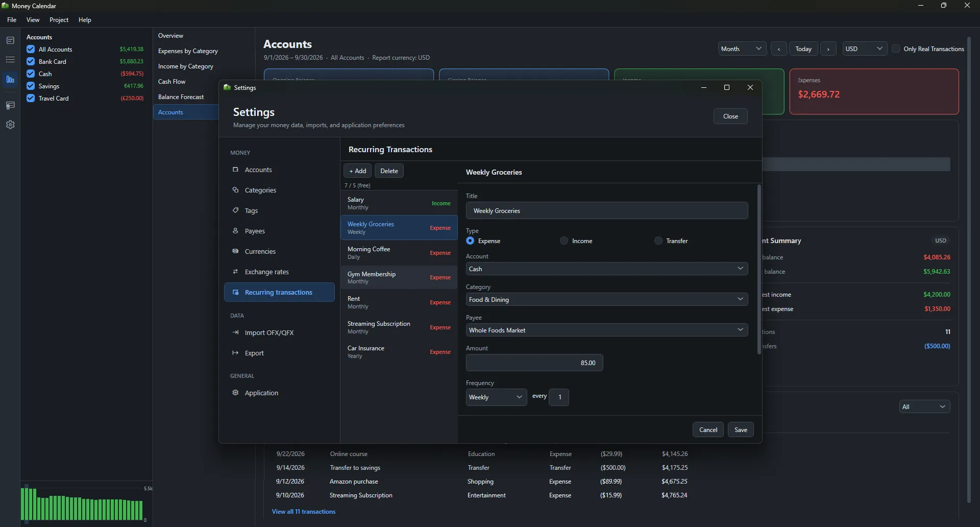Screen dimensions: 980x527
Task: Open the File menu
Action: click(12, 19)
